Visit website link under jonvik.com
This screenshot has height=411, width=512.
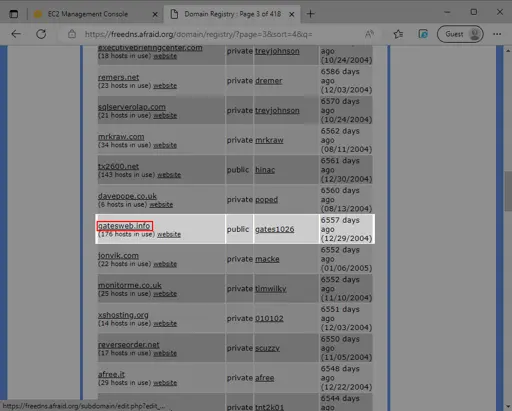(165, 264)
